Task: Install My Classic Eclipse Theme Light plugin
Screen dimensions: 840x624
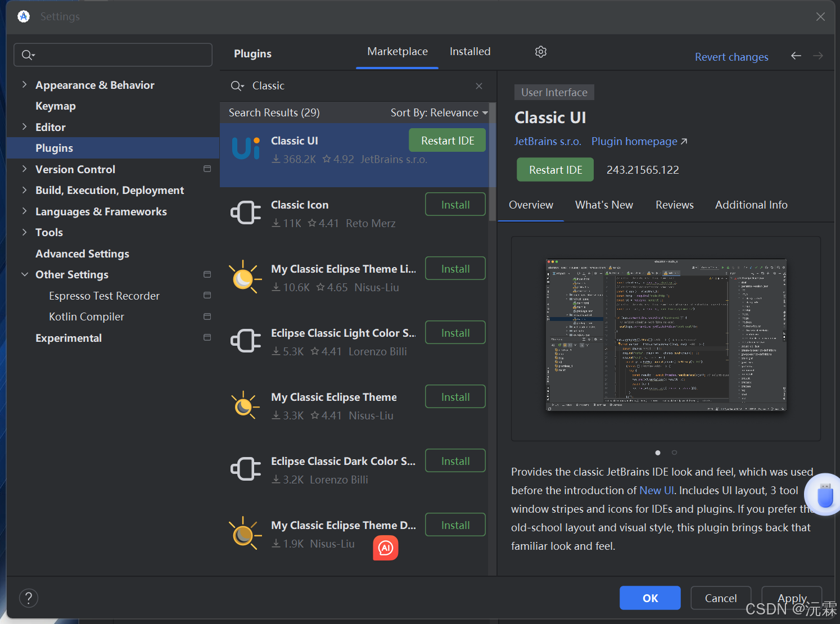Action: coord(455,269)
